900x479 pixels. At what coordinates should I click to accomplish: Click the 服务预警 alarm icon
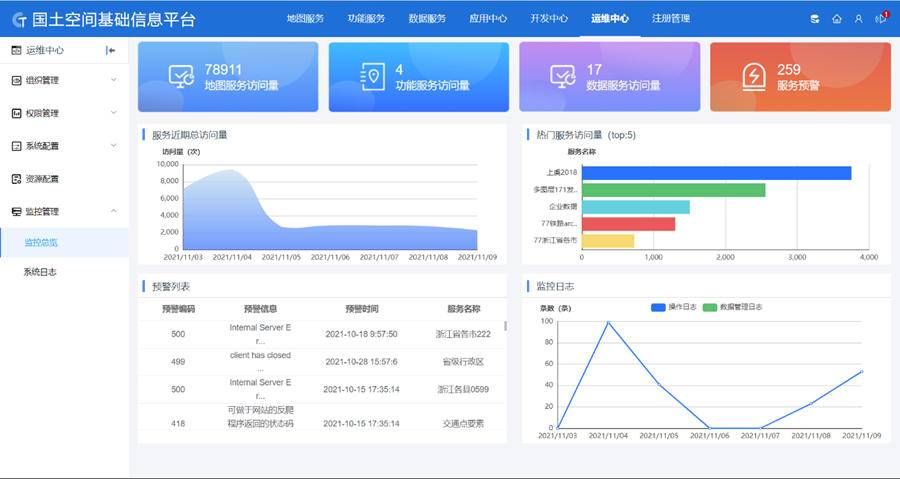(x=754, y=77)
